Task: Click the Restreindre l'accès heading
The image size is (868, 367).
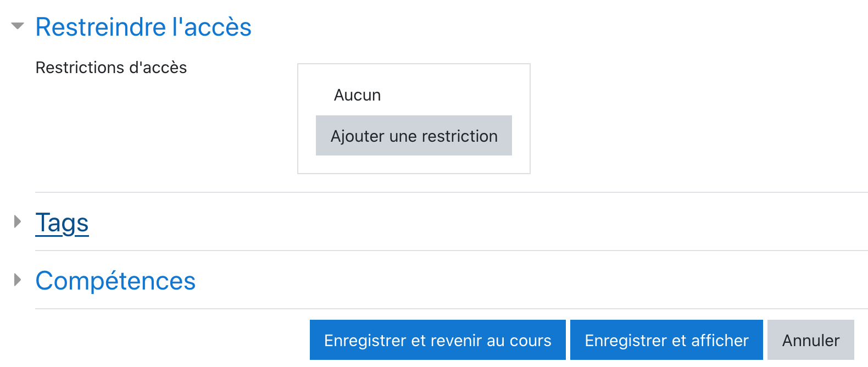Action: (143, 27)
